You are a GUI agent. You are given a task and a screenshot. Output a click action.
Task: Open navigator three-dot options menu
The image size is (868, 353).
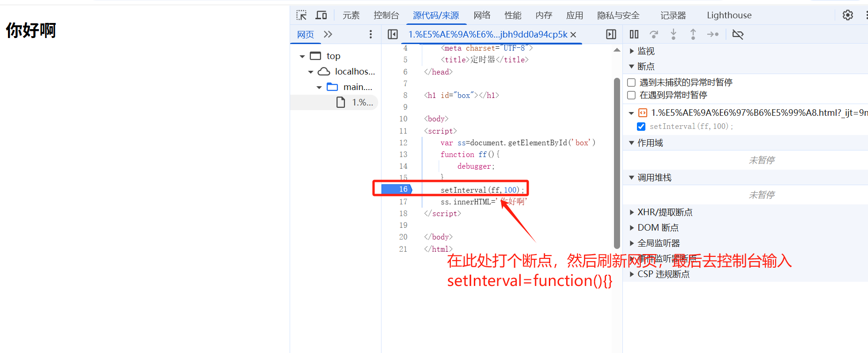pos(371,34)
